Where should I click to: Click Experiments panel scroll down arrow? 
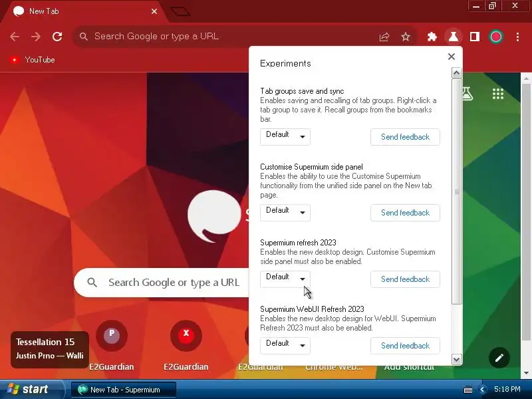(x=456, y=359)
